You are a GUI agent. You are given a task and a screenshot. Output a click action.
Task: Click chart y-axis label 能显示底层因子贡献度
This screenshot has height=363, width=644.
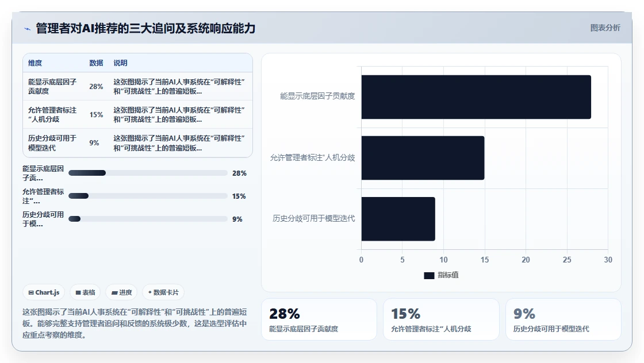[317, 96]
